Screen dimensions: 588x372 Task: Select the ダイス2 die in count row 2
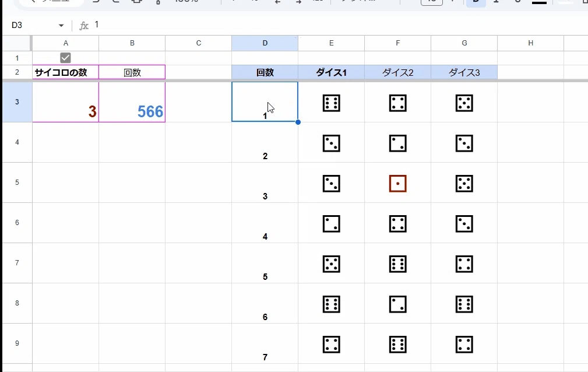tap(398, 143)
